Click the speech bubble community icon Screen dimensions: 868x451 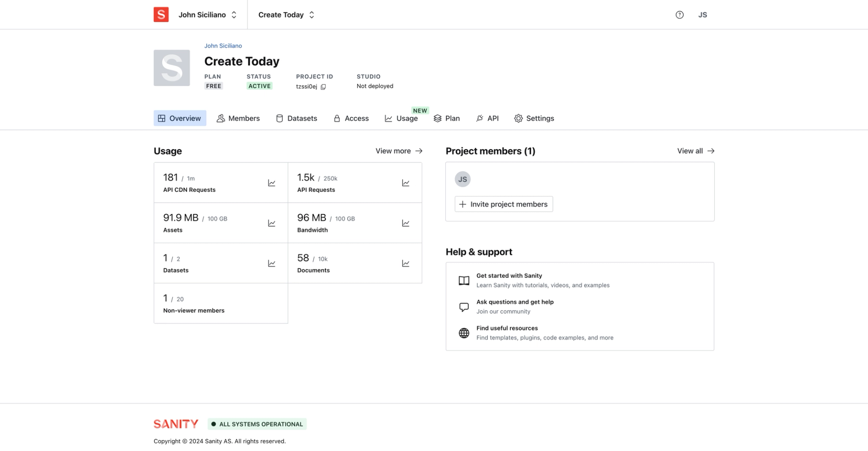click(464, 307)
